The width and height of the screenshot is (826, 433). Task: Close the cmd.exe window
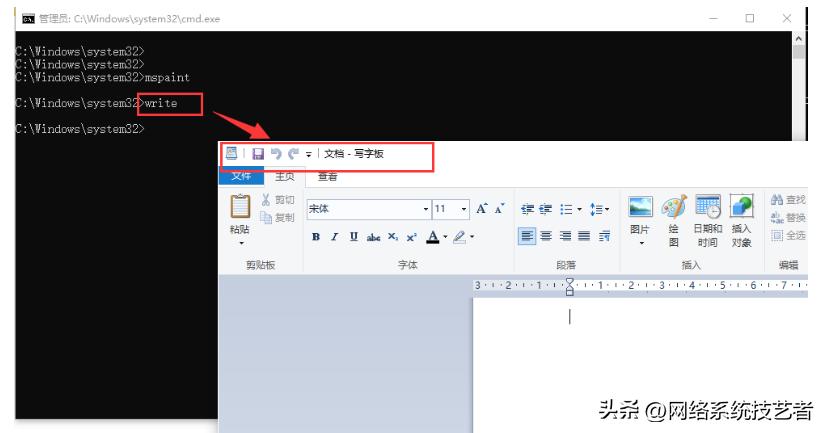click(x=786, y=18)
